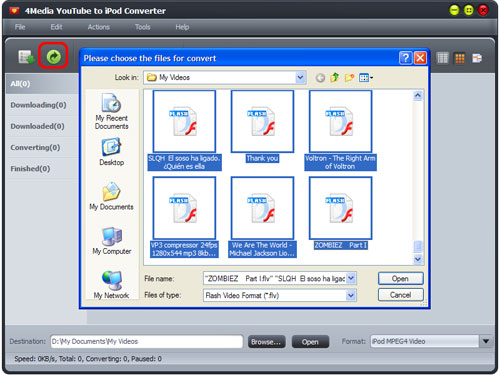This screenshot has width=500, height=375.
Task: Click the green convert files toolbar icon
Action: click(54, 57)
